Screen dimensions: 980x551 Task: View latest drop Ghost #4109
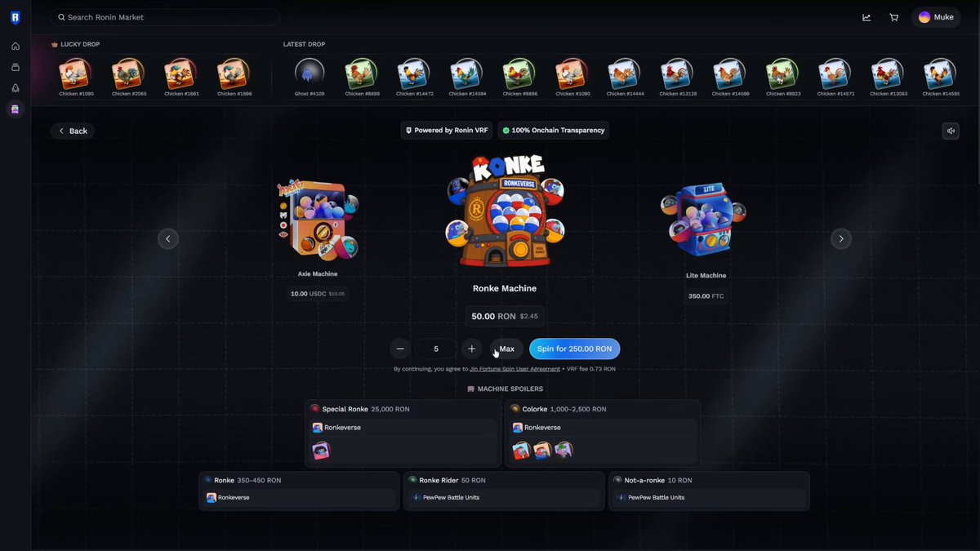(310, 78)
